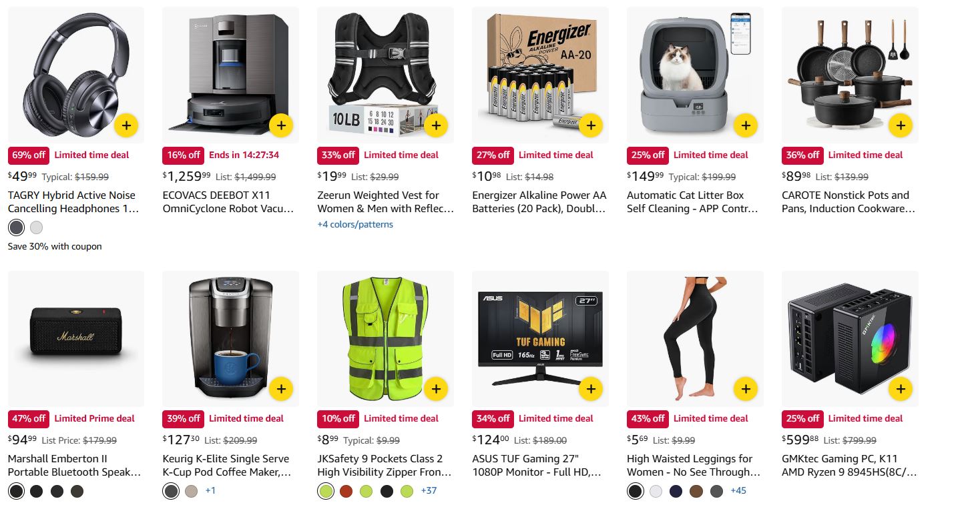Expand +45 more leggings colors
The image size is (980, 509).
click(x=738, y=491)
